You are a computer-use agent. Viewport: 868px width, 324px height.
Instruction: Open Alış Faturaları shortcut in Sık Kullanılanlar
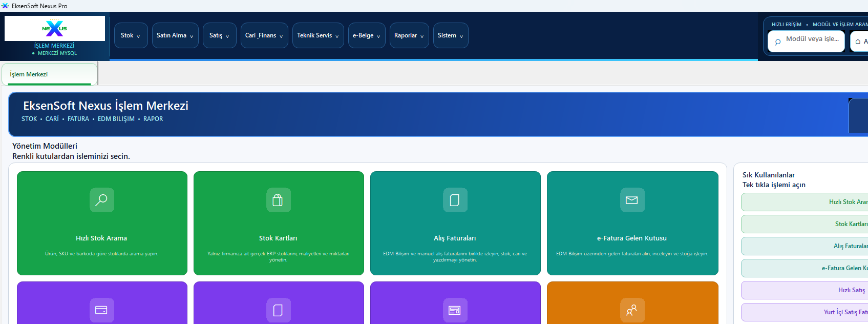coord(805,246)
